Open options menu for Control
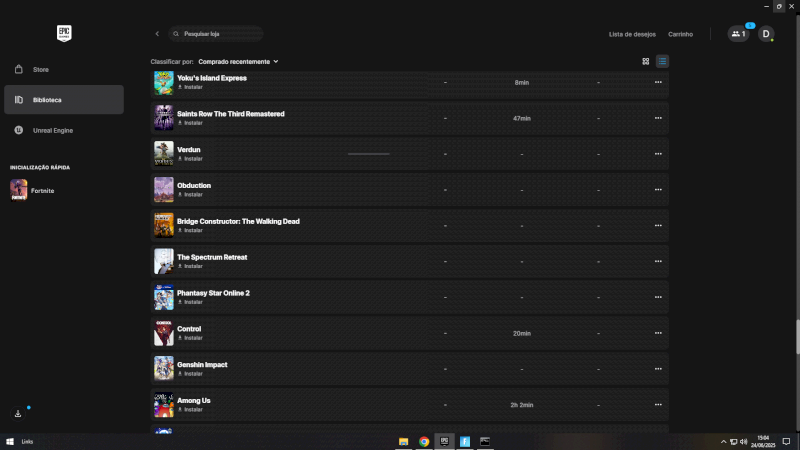Screen dimensions: 800x450 point(658,333)
